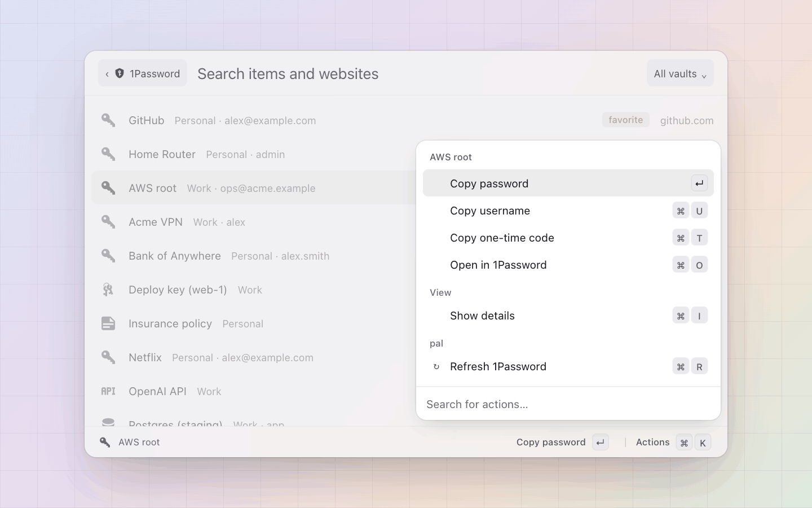812x508 pixels.
Task: Click the key icon beside Bank of Anywhere
Action: point(108,256)
